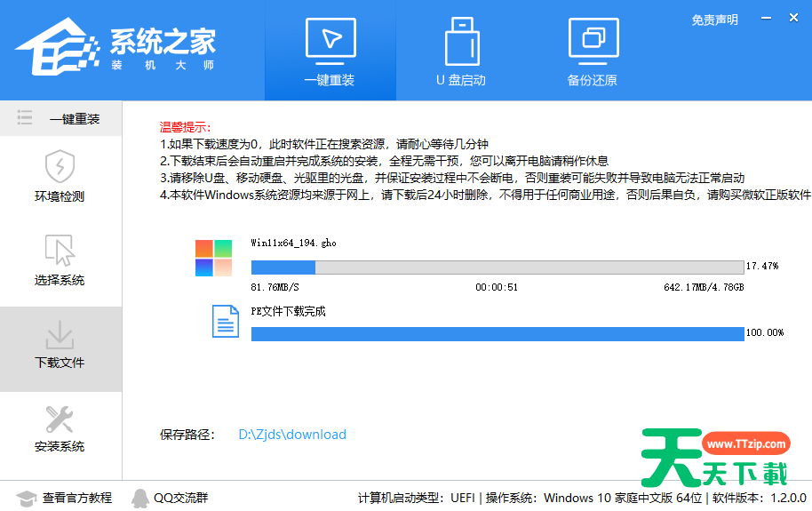Click tip line 2 about 自动重启
The width and height of the screenshot is (812, 511).
385,161
